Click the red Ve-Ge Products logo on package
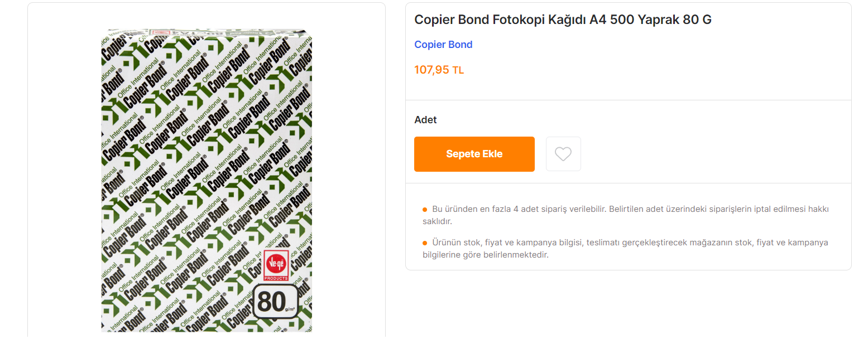Image resolution: width=868 pixels, height=339 pixels. 276,265
